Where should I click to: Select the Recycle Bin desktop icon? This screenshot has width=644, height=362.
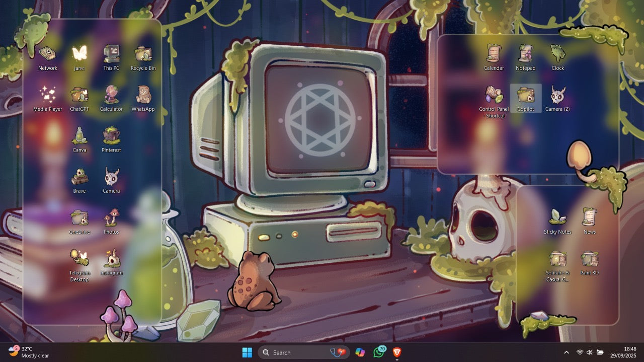pos(143,55)
